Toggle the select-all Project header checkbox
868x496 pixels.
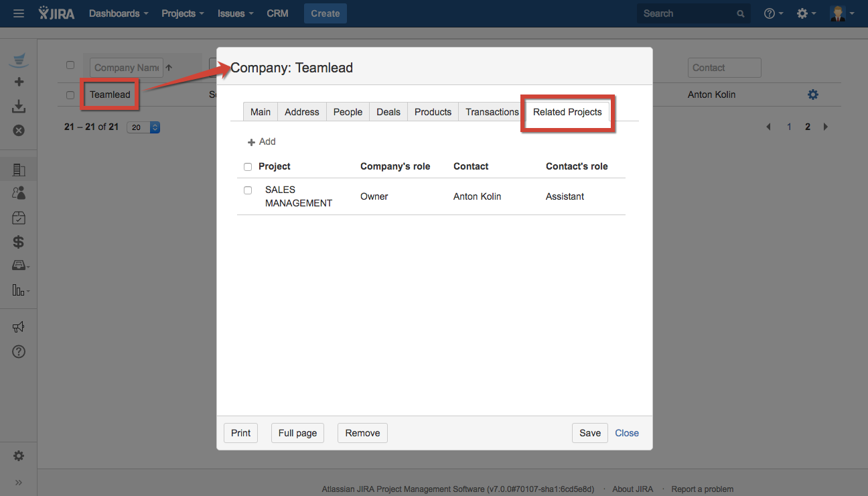click(248, 167)
